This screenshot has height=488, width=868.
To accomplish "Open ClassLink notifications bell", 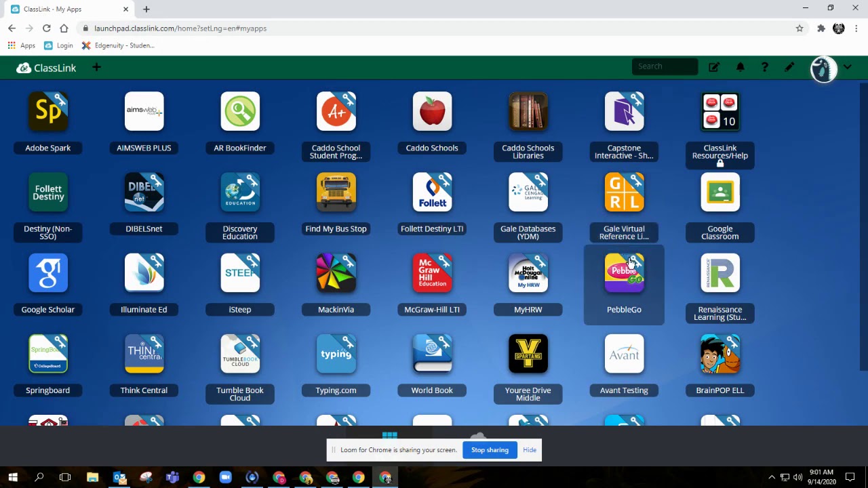I will pyautogui.click(x=740, y=67).
